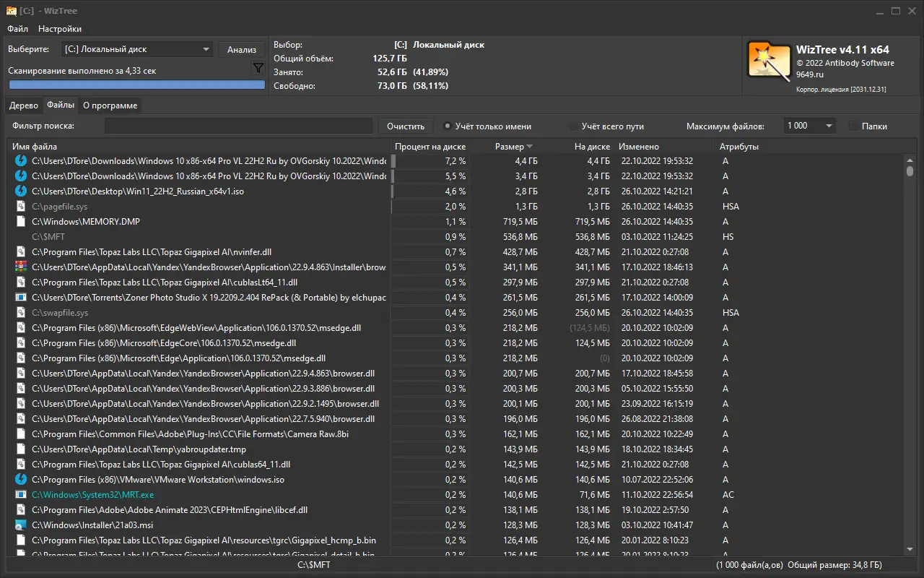Click status bar text 'Общий размер: 34,8 ГБ'

[x=834, y=565]
